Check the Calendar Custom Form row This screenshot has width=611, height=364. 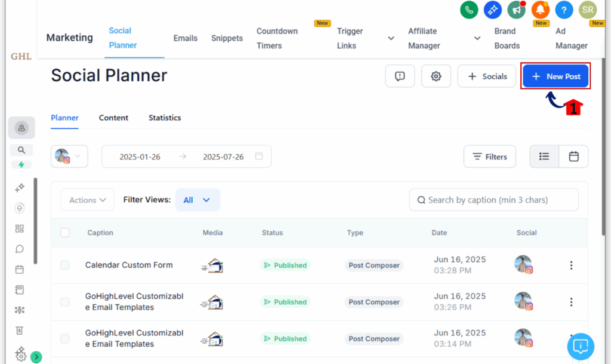65,266
